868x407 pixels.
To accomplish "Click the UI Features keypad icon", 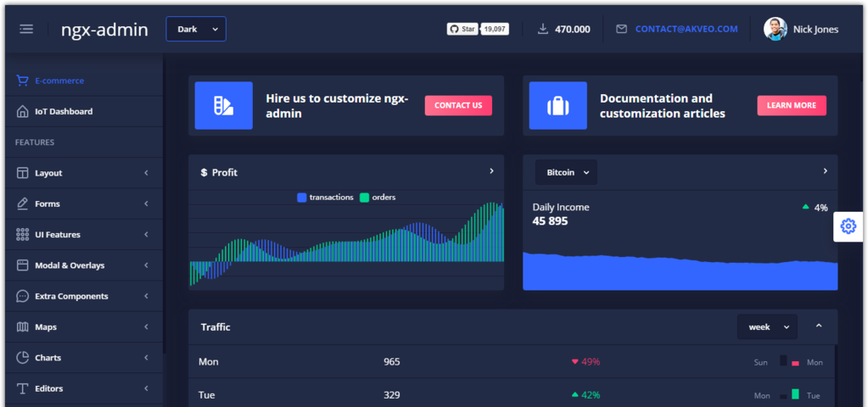I will 22,235.
